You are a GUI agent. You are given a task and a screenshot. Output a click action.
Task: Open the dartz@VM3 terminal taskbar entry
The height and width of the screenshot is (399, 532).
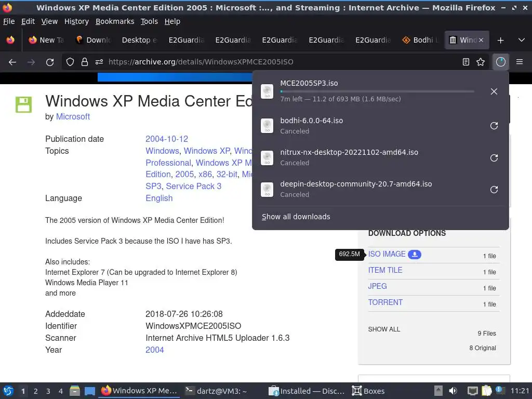point(217,391)
